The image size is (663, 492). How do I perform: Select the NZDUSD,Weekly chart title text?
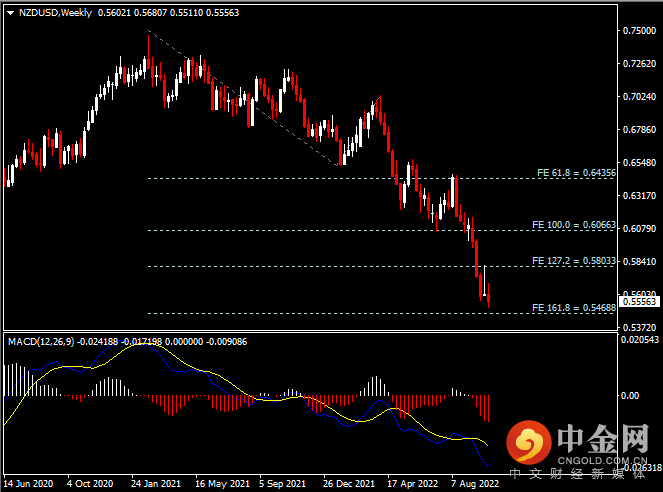coord(55,13)
